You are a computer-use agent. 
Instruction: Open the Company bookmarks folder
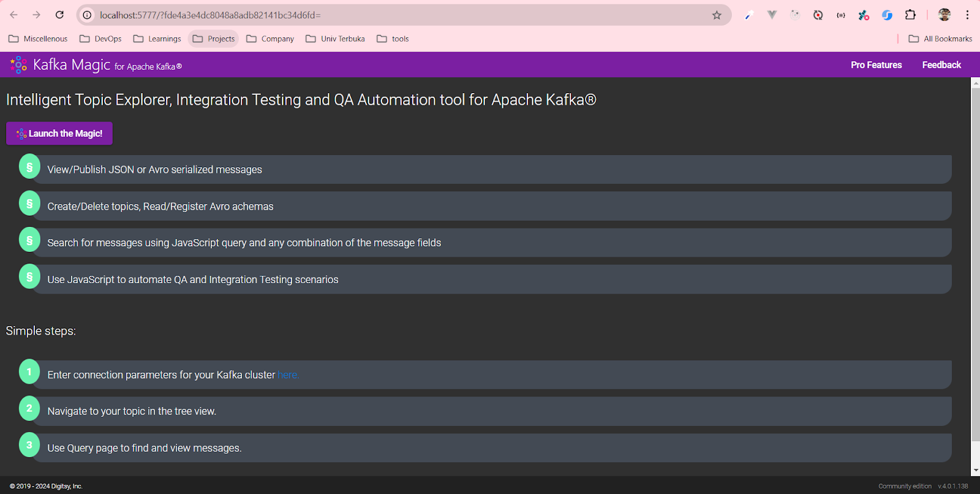(x=270, y=39)
